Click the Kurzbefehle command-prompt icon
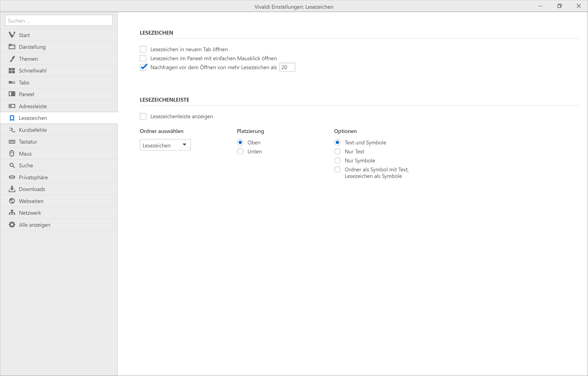The image size is (588, 376). coord(12,130)
